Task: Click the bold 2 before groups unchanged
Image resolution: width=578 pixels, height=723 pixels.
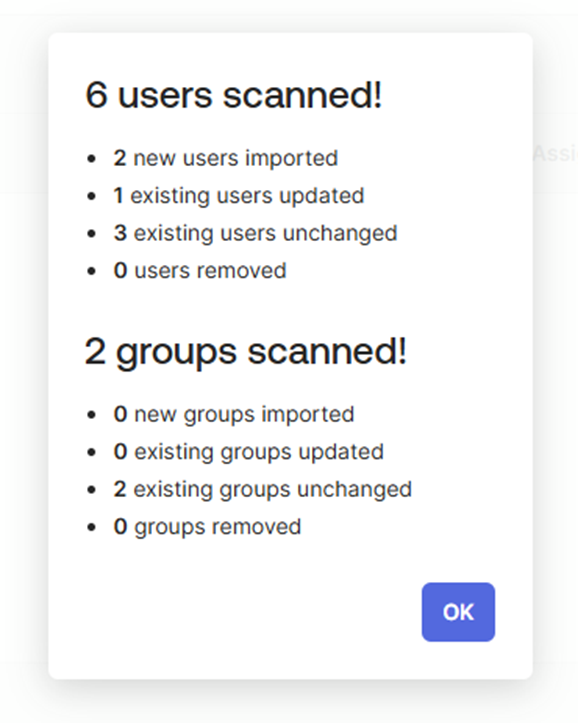Action: (120, 489)
